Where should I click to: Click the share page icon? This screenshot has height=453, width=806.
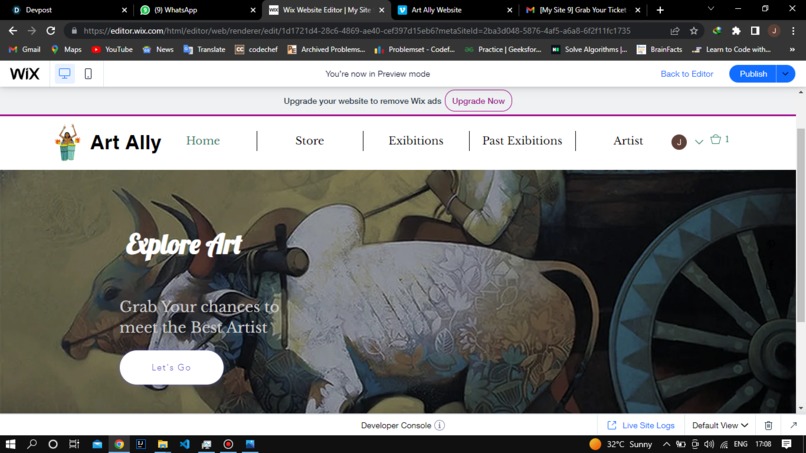(x=675, y=31)
